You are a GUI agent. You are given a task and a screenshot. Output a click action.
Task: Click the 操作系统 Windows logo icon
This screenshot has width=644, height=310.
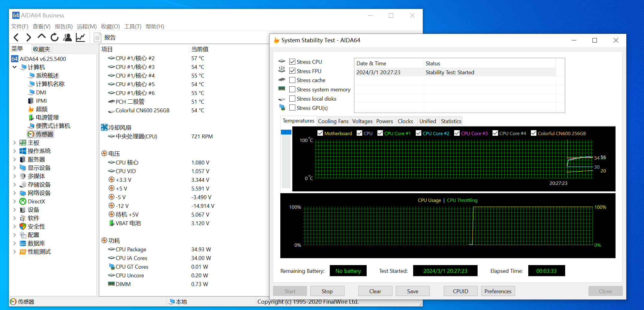click(x=23, y=151)
